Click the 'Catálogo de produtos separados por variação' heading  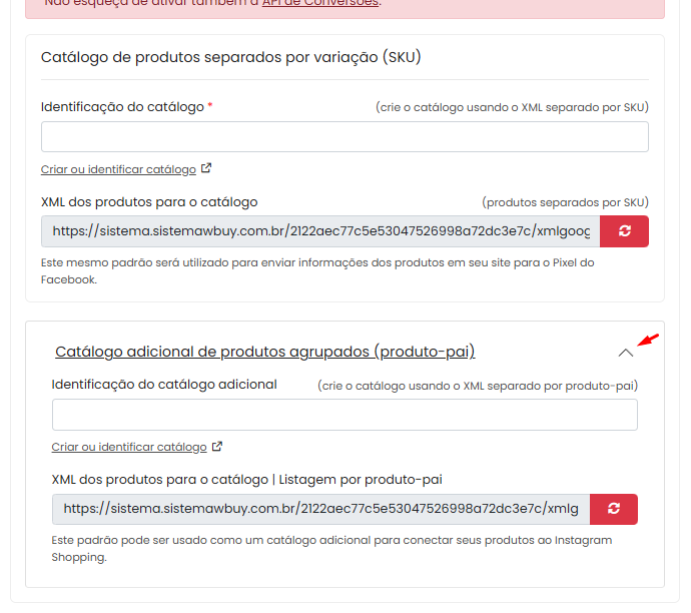click(230, 57)
